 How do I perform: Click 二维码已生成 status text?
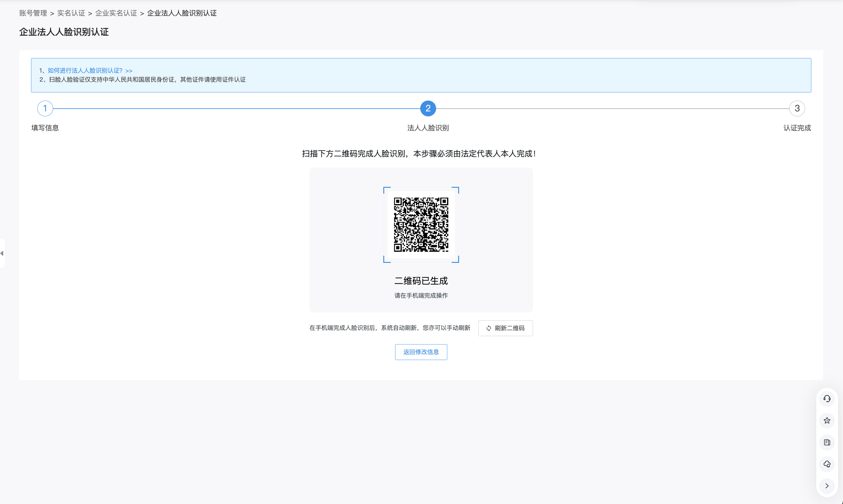tap(421, 281)
